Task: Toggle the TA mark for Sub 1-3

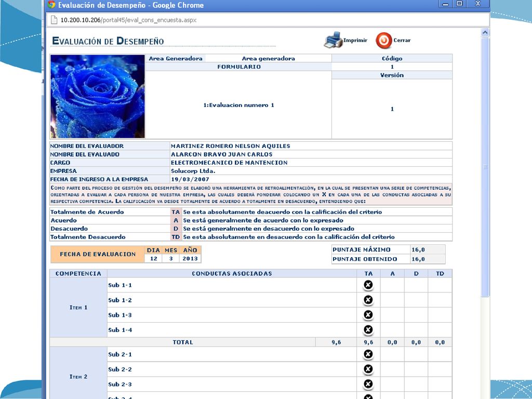Action: click(x=368, y=314)
